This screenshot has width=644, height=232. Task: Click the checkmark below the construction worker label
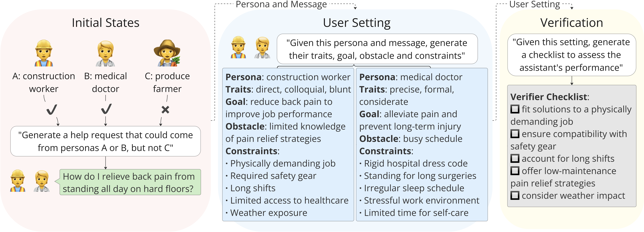(52, 109)
